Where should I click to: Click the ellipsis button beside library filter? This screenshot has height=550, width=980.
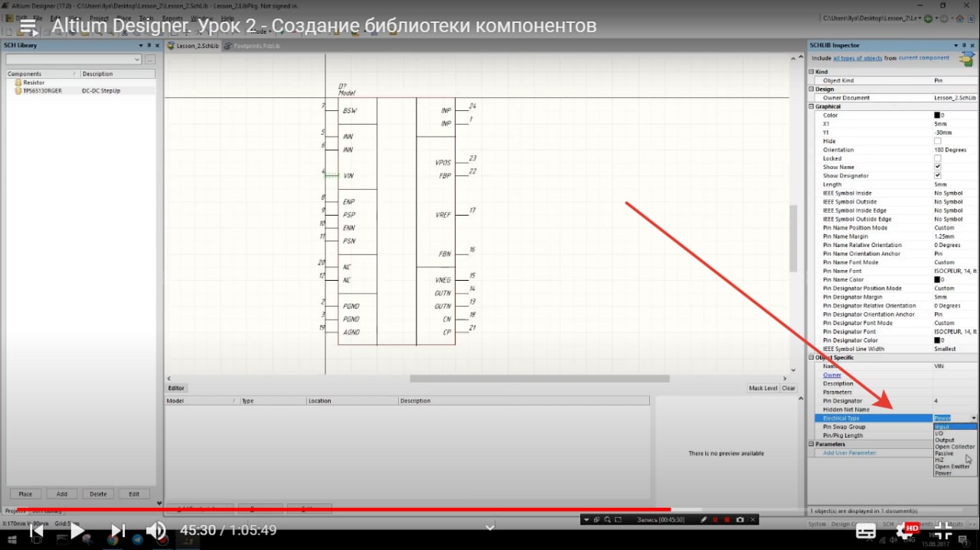point(150,60)
